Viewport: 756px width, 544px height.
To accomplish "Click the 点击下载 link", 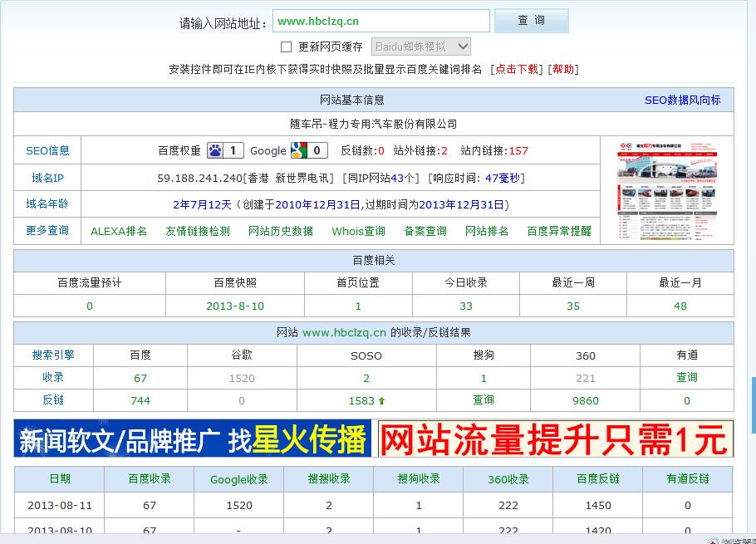I will click(x=517, y=70).
